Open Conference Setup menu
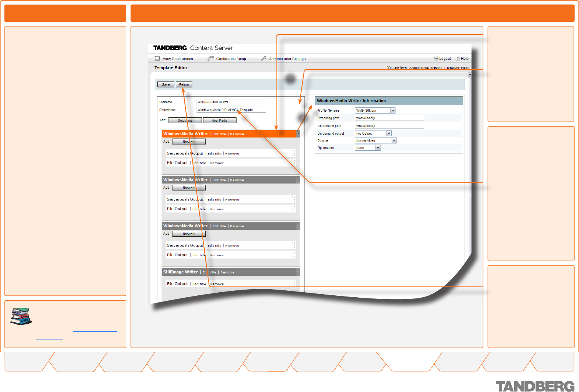The image size is (579, 392). tap(231, 59)
